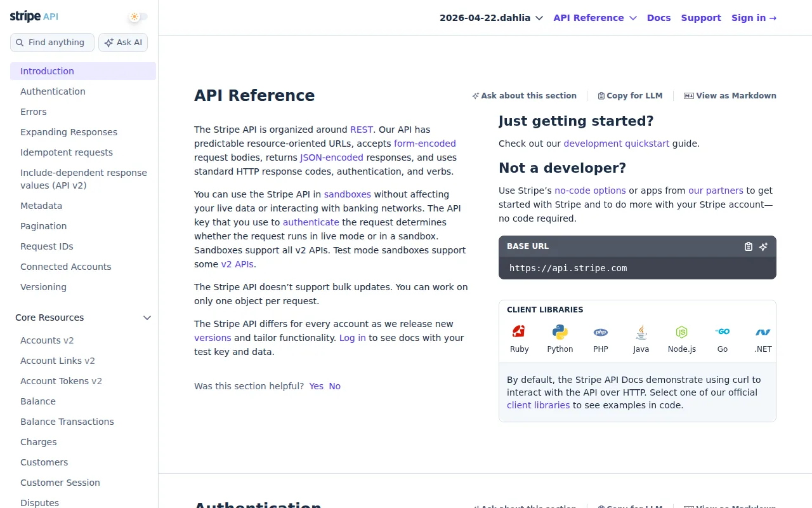Select the Ruby client library icon
This screenshot has width=812, height=508.
519,331
